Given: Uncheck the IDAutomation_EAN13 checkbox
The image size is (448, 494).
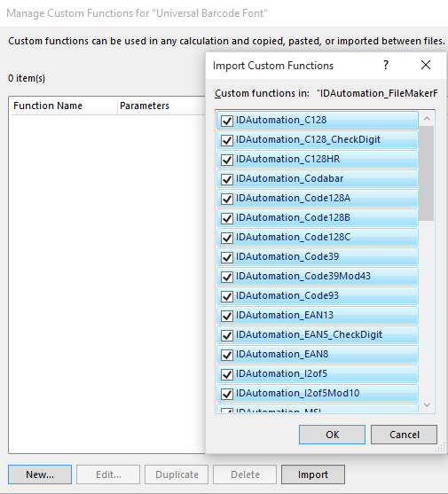Looking at the screenshot, I should coord(227,316).
